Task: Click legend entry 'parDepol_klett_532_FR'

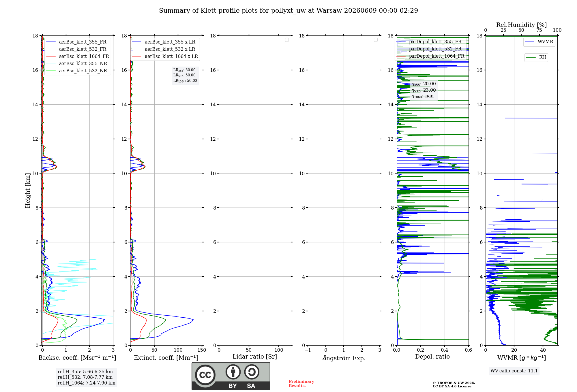Action: pyautogui.click(x=435, y=49)
